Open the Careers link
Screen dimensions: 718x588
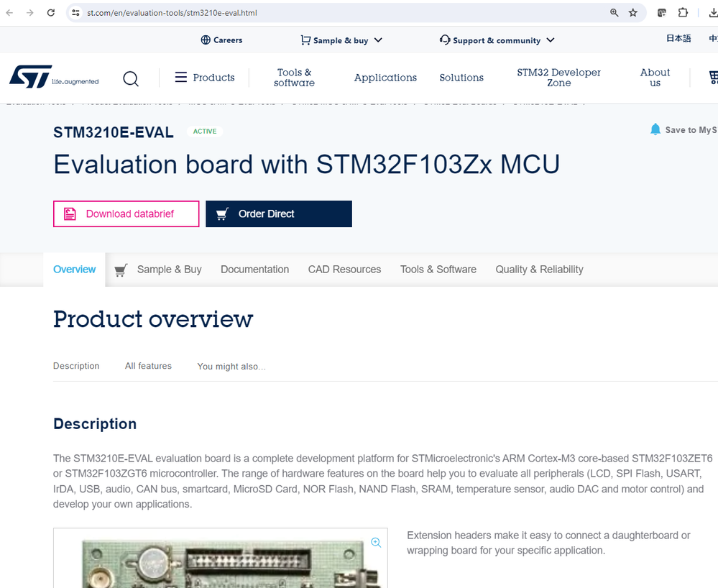[221, 40]
